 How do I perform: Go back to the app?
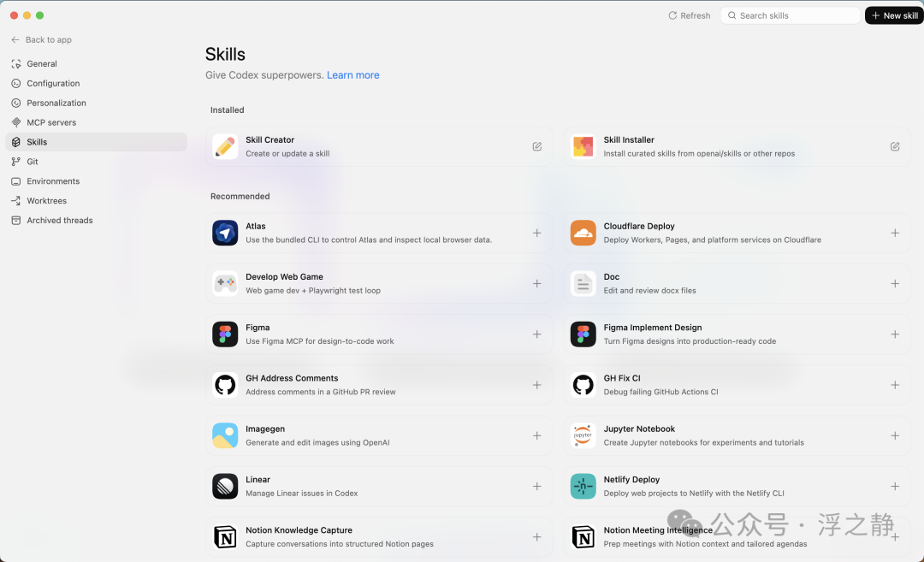(x=41, y=39)
